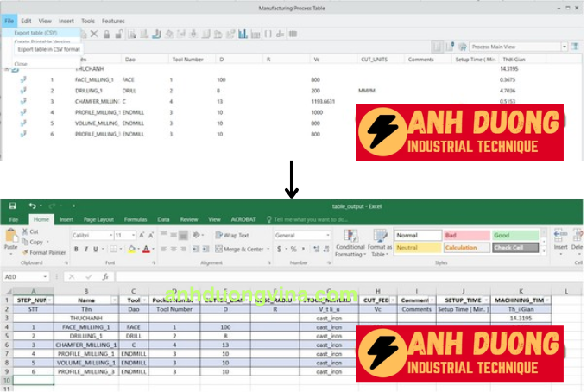Click the Undo arrow in Excel
Screen dimensions: 587x392
click(x=32, y=206)
